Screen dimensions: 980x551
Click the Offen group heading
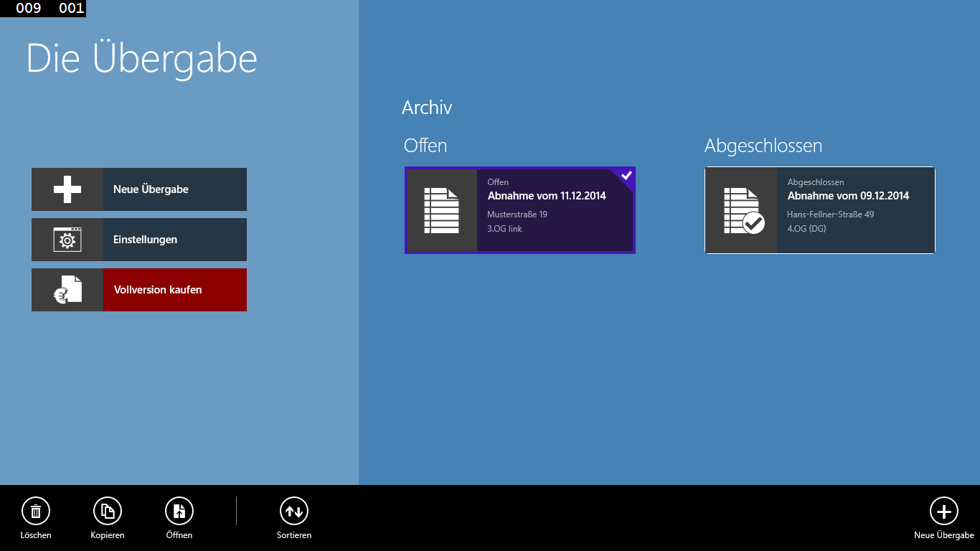(x=425, y=146)
